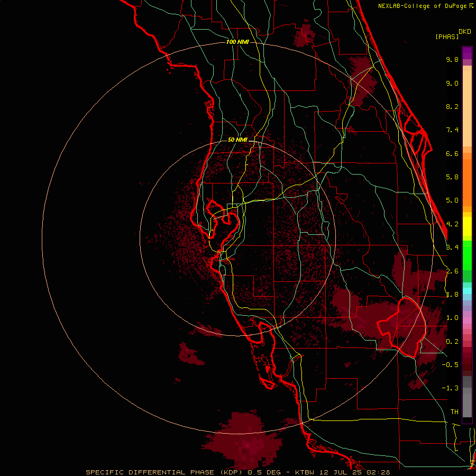The width and height of the screenshot is (476, 476).
Task: Click the 9.8 value on the color scale
Action: (452, 59)
